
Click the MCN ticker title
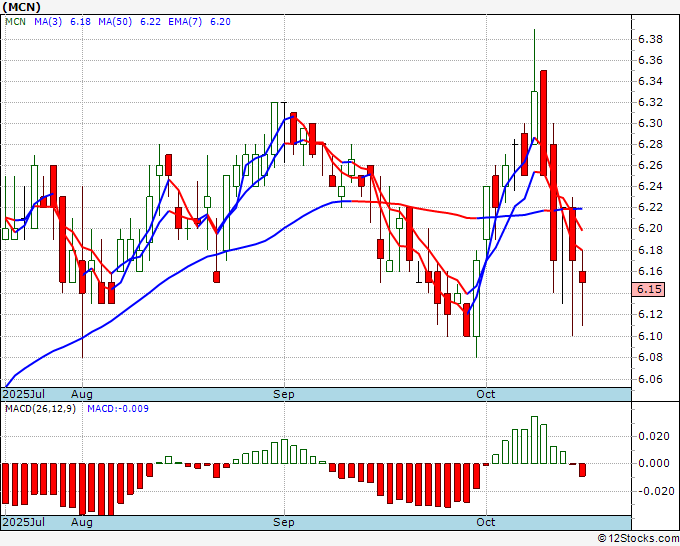click(22, 7)
